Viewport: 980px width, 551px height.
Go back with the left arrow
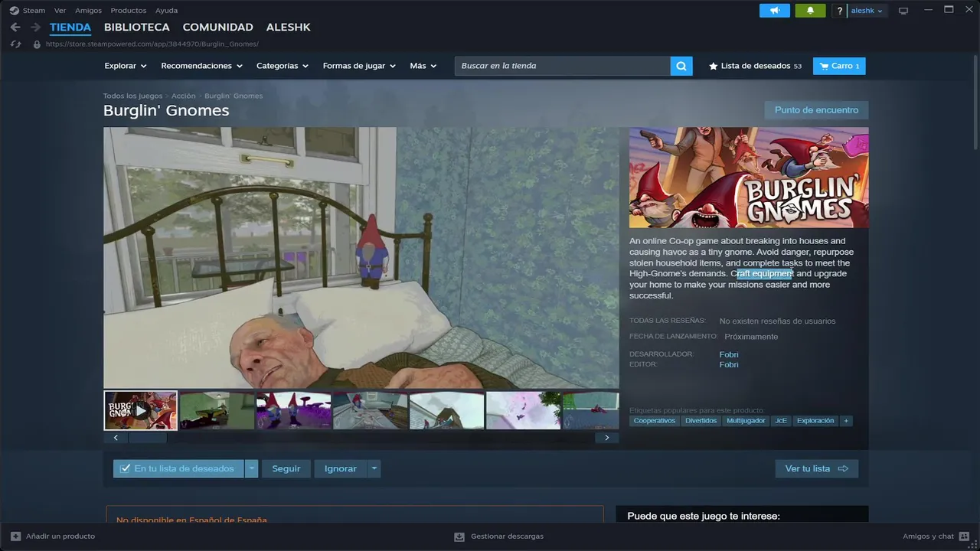coord(15,28)
